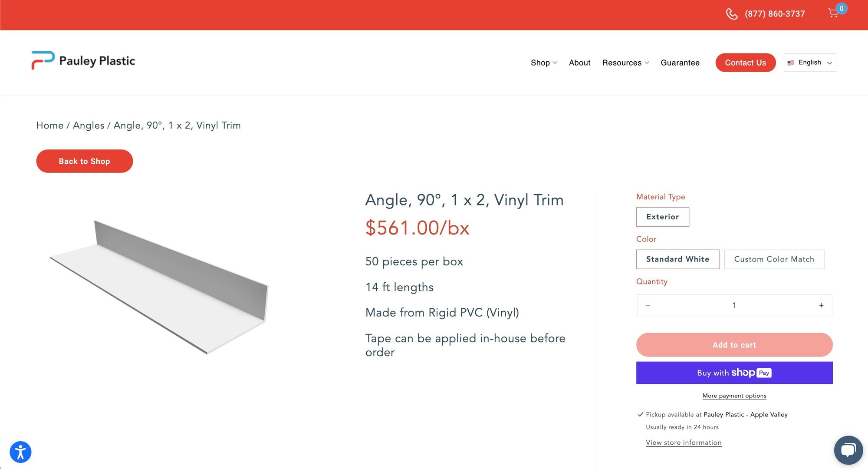Go to the About page
Viewport: 868px width, 469px height.
579,63
